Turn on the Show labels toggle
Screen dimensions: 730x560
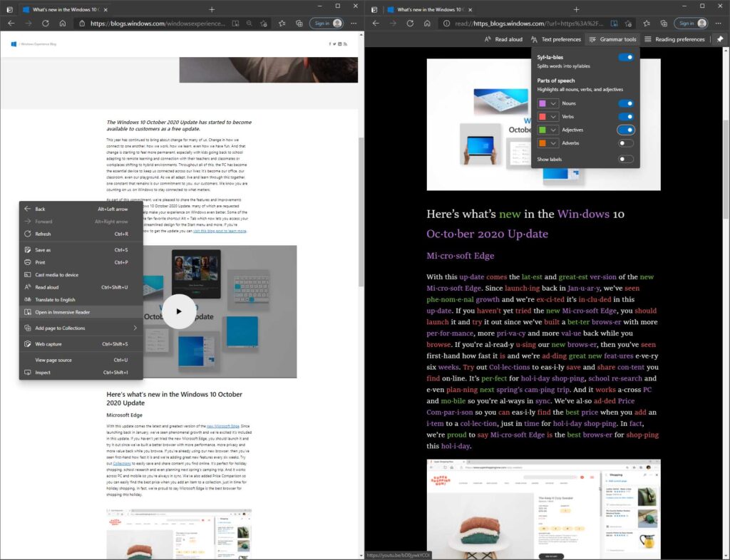pos(625,159)
